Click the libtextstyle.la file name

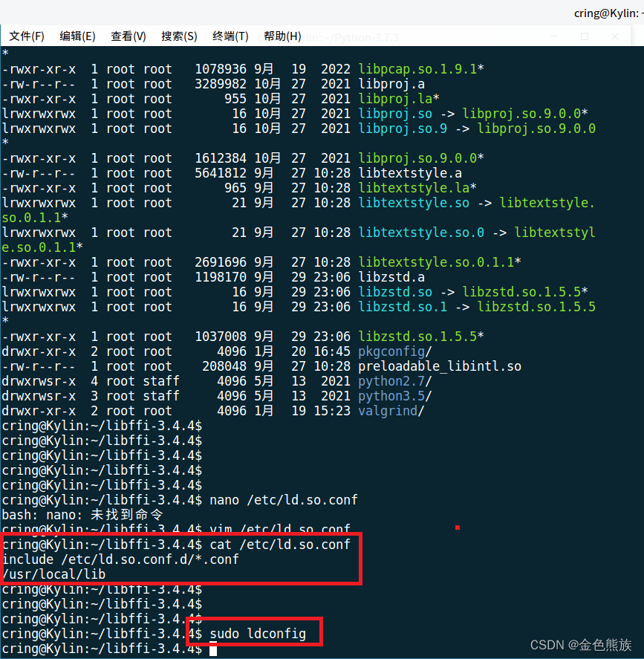[x=414, y=188]
